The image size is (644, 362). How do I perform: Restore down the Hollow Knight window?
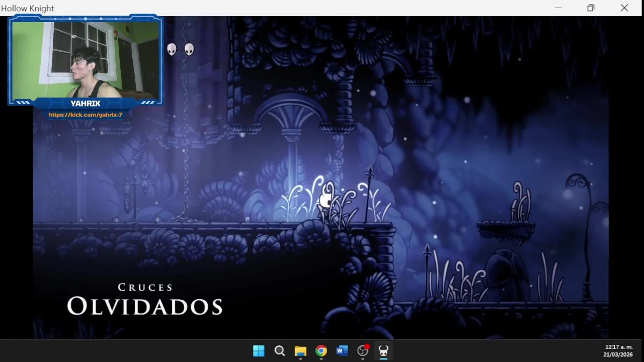tap(591, 8)
